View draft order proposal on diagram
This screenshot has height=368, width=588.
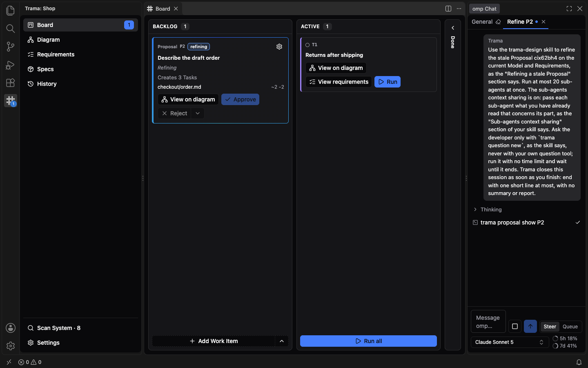click(188, 99)
